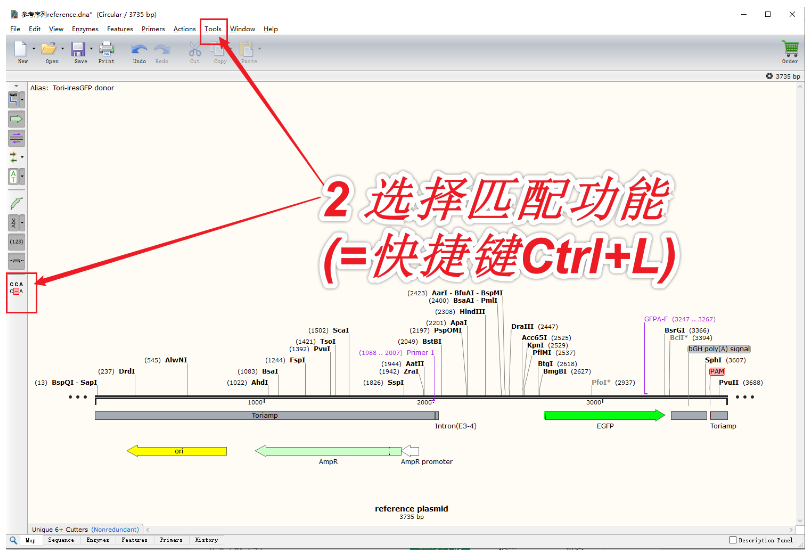This screenshot has width=810, height=556.
Task: Open the Enzymes menu in menu bar
Action: pos(85,29)
